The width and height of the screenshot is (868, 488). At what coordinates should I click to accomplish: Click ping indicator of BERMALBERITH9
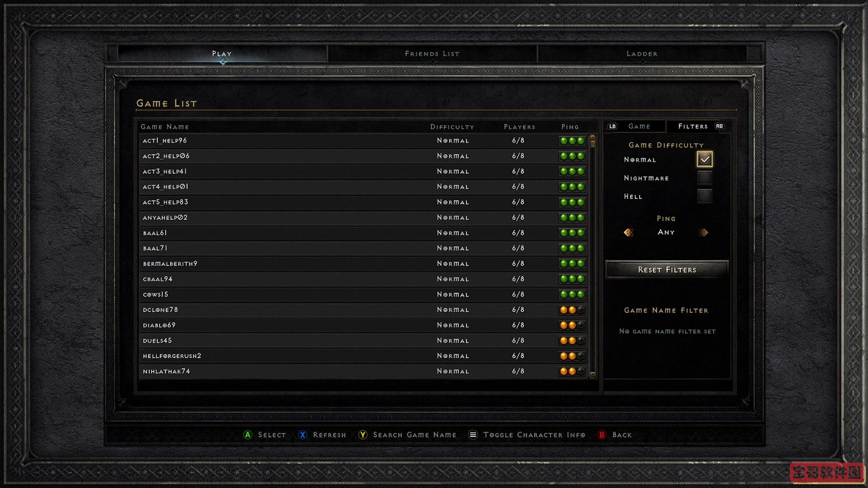click(572, 264)
